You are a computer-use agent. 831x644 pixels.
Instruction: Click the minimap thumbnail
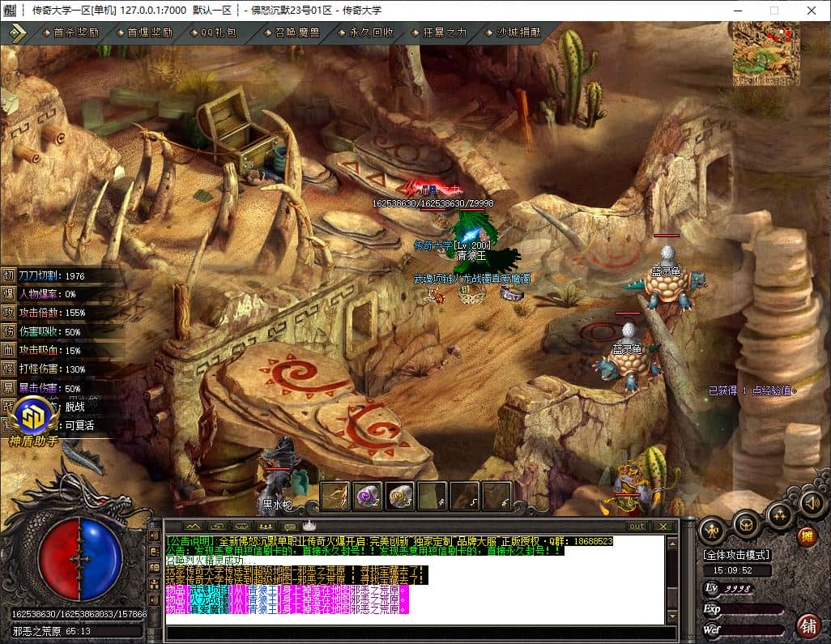pos(766,53)
